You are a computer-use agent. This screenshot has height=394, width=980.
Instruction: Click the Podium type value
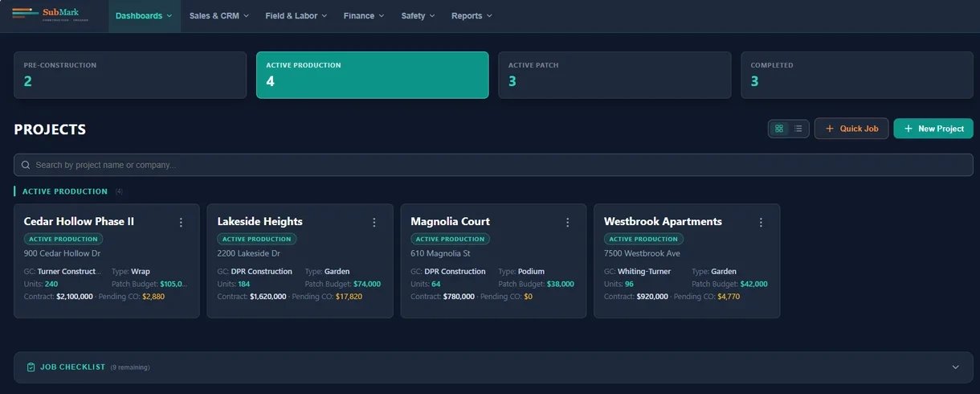531,272
